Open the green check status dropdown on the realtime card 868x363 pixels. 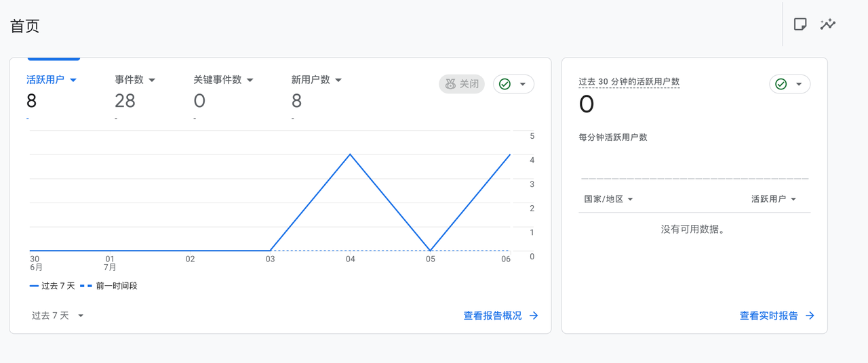(789, 84)
